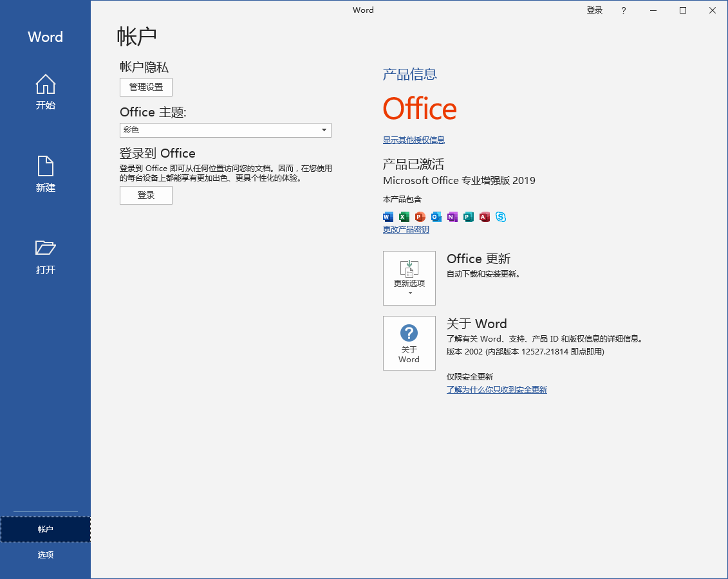
Task: Click the OneNote app icon in product list
Action: [453, 217]
